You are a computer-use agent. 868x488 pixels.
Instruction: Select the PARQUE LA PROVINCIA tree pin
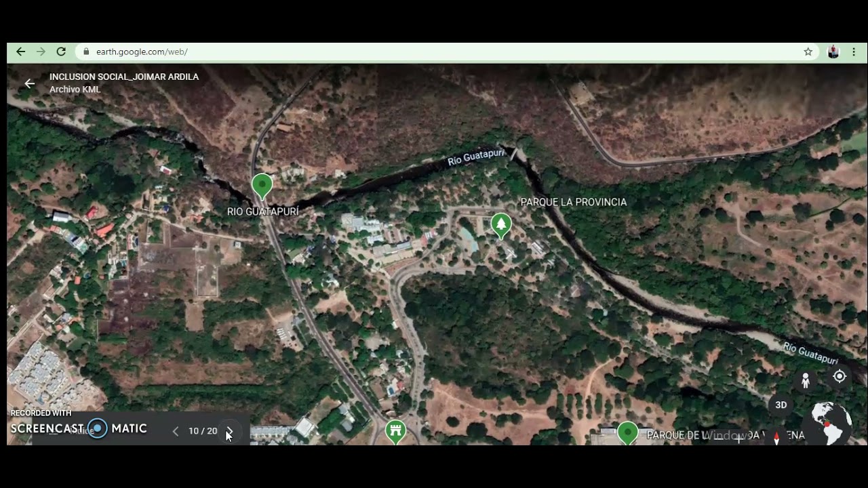[501, 226]
